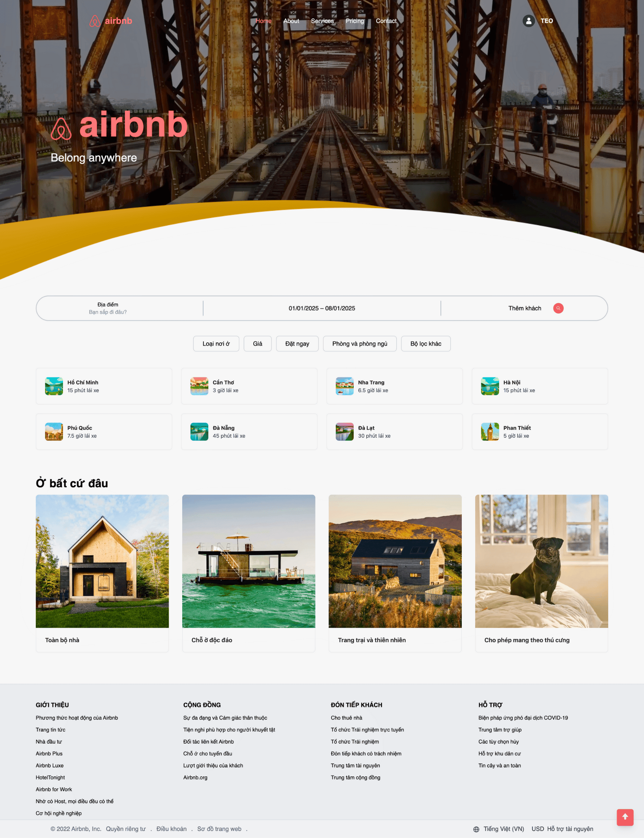Viewport: 644px width, 838px height.
Task: Open the Đối tác liên kết Airbnb link
Action: pyautogui.click(x=209, y=741)
